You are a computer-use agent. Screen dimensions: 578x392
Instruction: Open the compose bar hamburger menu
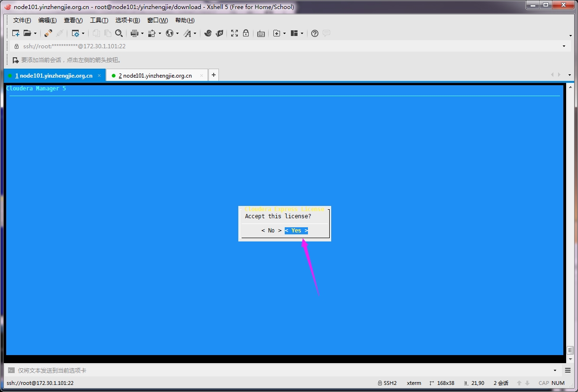[x=568, y=370]
